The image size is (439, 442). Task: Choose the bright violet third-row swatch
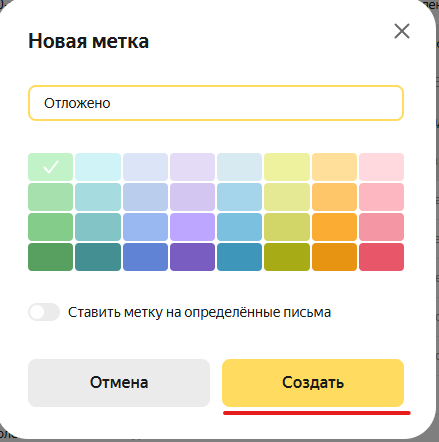pos(192,227)
